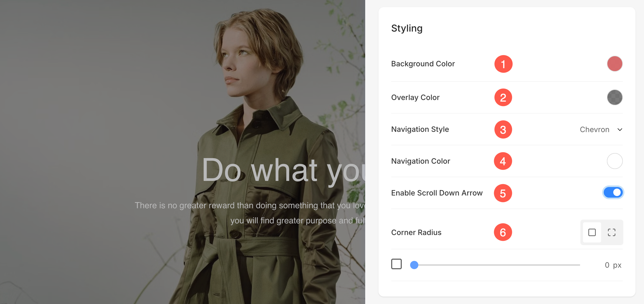Click the red number 3 badge
Screen dimensions: 644x304
503,129
